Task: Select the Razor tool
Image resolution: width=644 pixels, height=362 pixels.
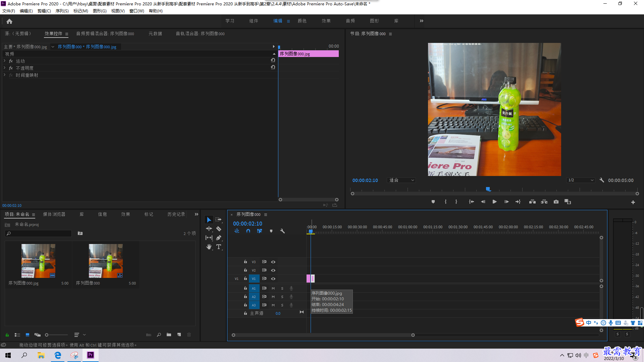Action: [219, 229]
